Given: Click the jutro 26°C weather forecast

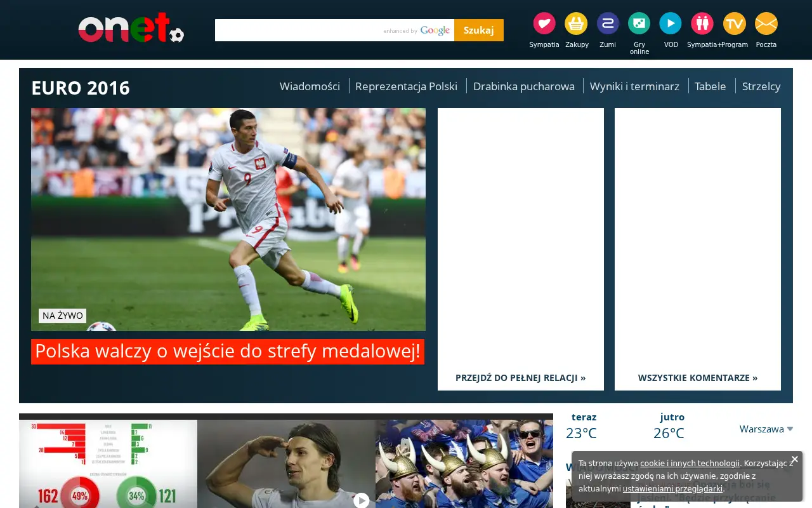Looking at the screenshot, I should [x=669, y=426].
